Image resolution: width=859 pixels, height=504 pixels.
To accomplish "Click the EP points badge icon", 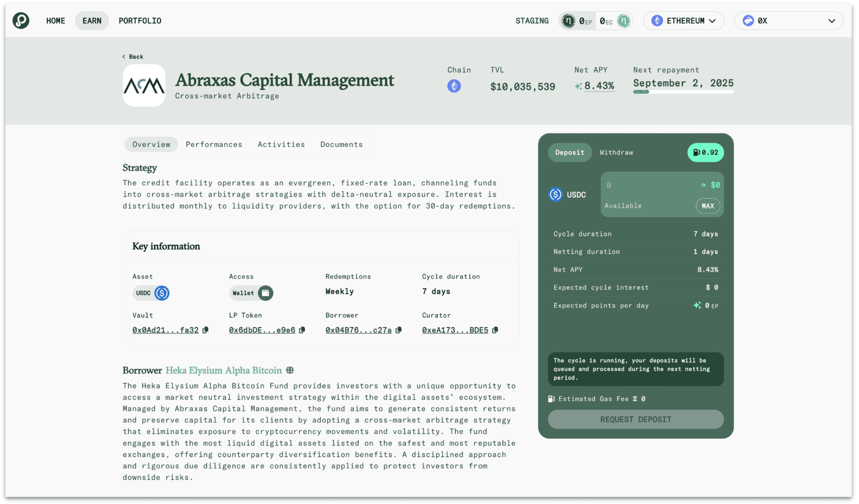I will point(568,21).
